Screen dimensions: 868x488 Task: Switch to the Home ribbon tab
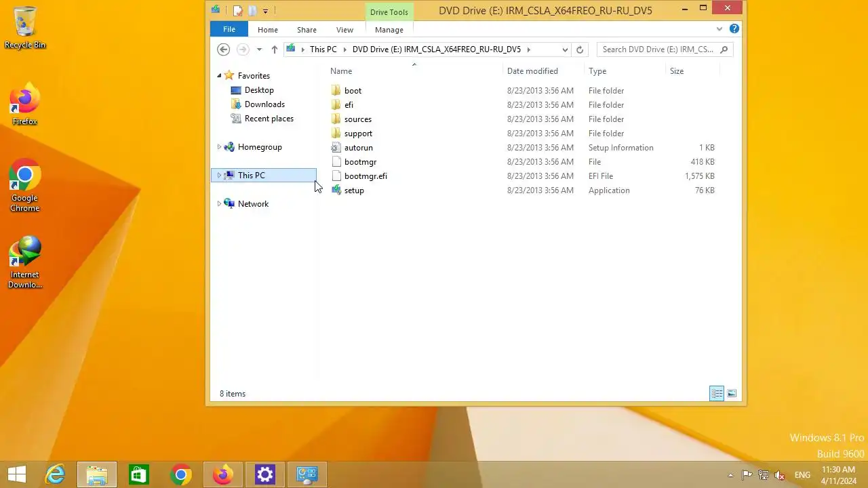[268, 30]
